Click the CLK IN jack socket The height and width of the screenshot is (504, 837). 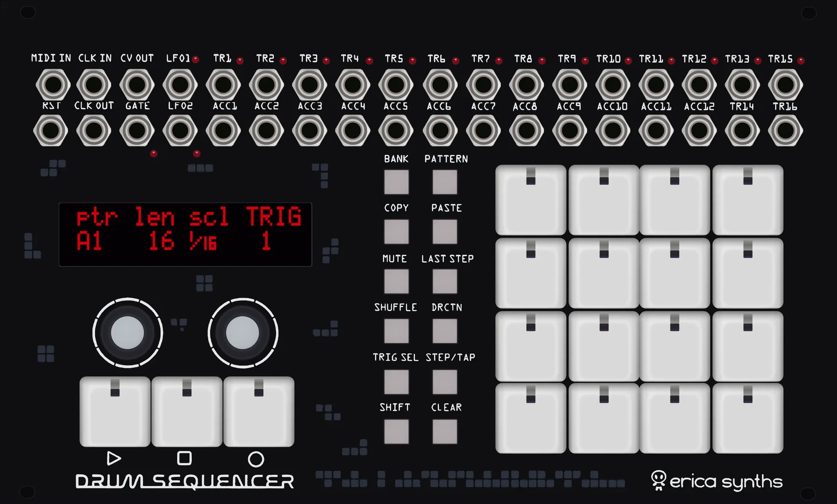coord(94,85)
